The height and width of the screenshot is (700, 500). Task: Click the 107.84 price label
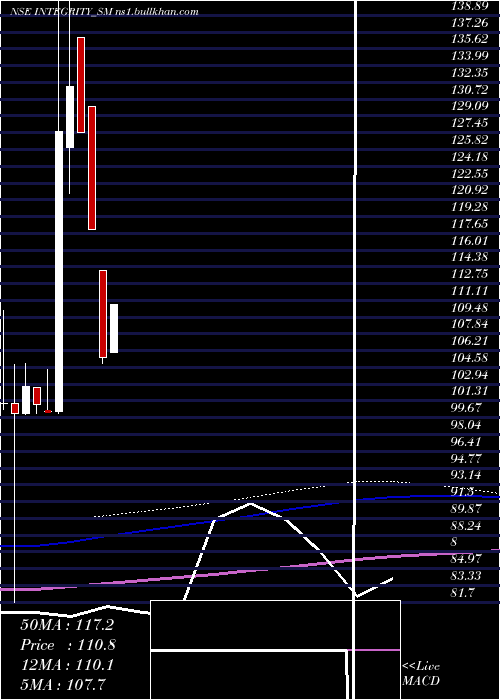[470, 324]
